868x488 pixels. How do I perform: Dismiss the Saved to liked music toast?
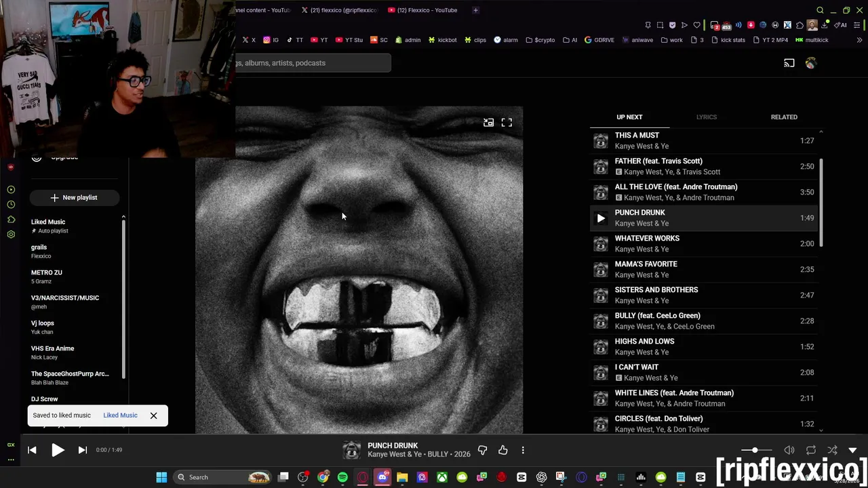tap(153, 415)
